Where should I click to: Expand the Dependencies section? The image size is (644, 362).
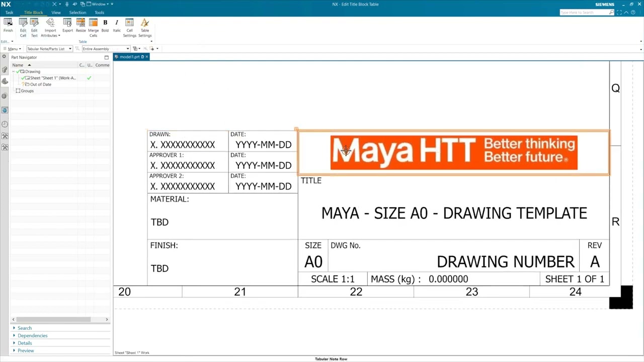(x=32, y=335)
